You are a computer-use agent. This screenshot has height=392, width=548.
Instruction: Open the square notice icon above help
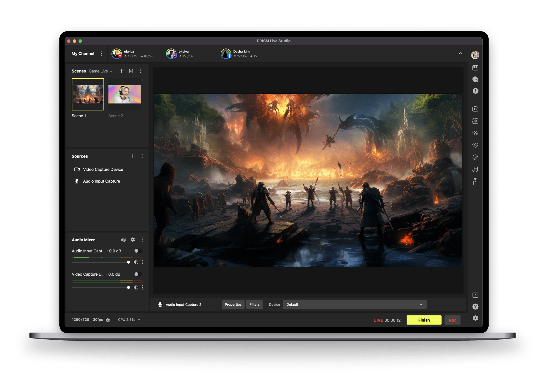pos(475,295)
